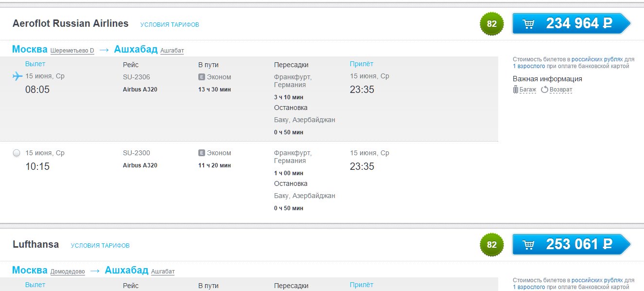644x291 pixels.
Task: Click the Москва city name in the Lufthansa route
Action: (x=30, y=270)
